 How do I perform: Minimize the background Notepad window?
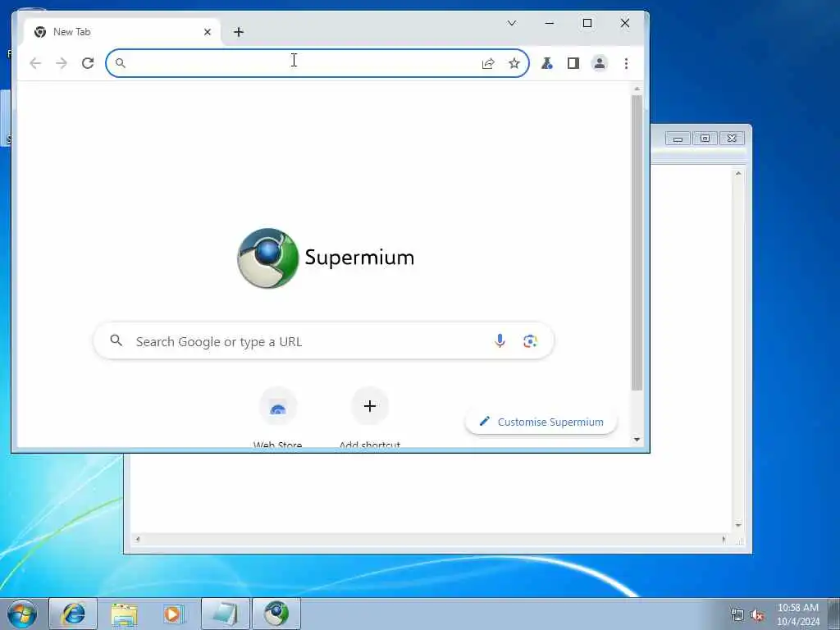678,139
